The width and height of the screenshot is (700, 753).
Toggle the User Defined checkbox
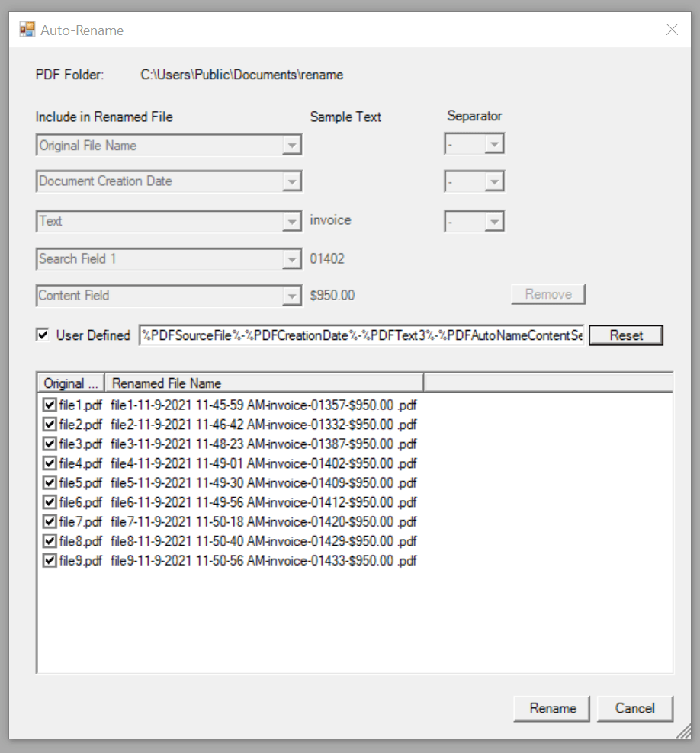click(43, 335)
